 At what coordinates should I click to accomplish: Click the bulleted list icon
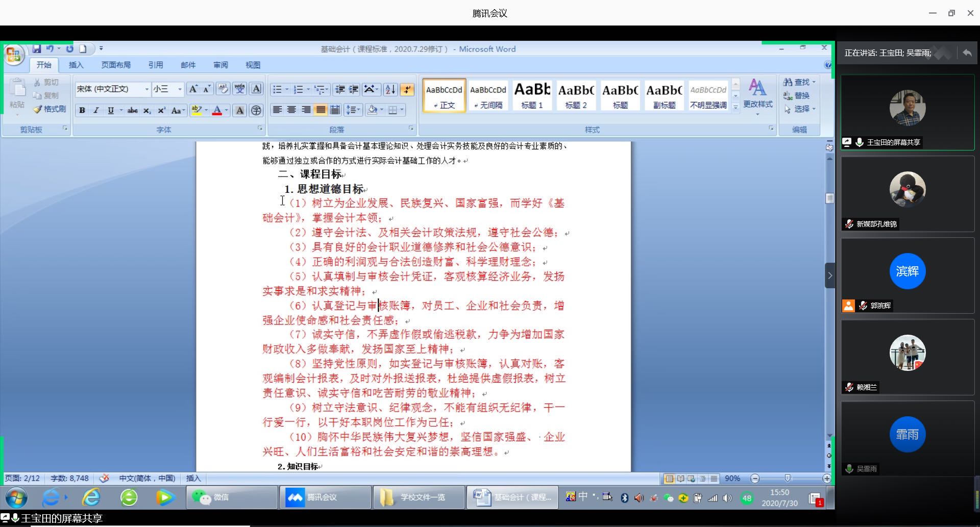pos(277,89)
